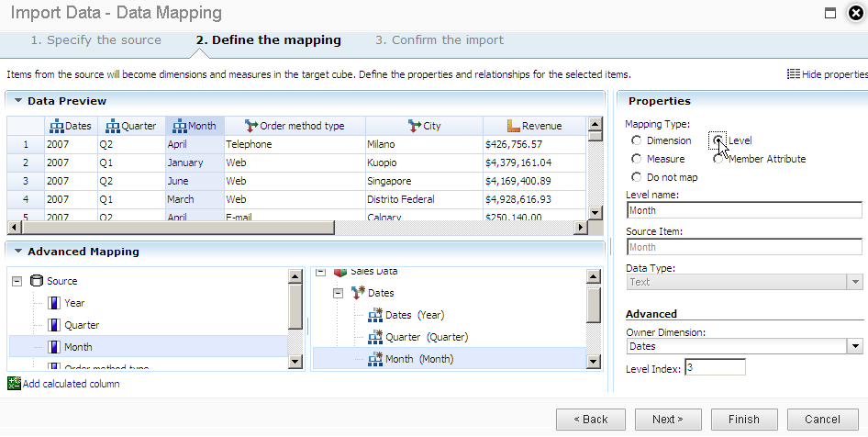Click the Finish button

[x=744, y=420]
